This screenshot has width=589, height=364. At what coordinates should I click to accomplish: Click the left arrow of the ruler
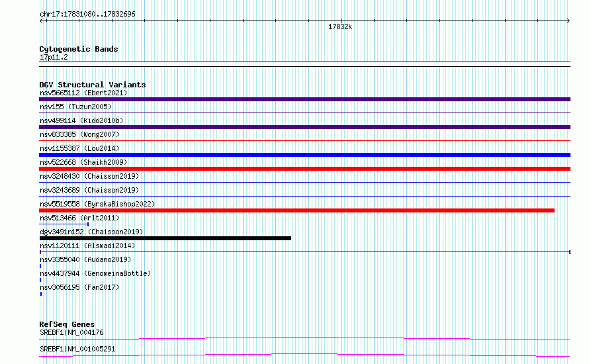pos(42,21)
